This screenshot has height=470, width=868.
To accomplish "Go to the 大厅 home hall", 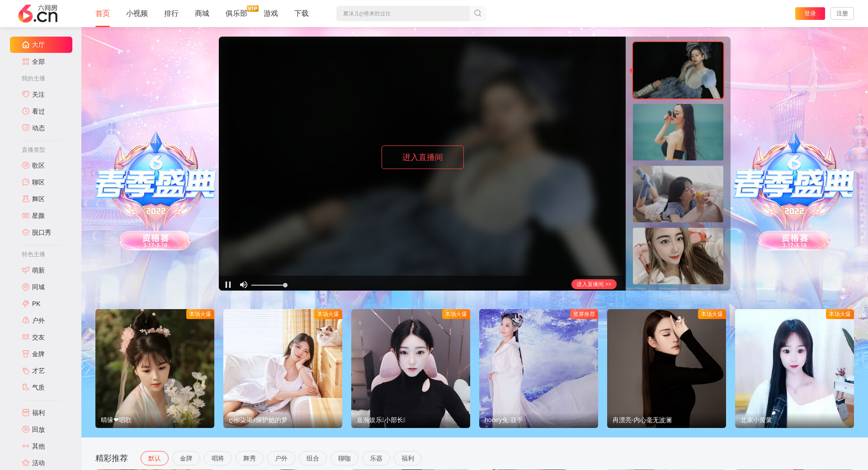I will click(41, 45).
